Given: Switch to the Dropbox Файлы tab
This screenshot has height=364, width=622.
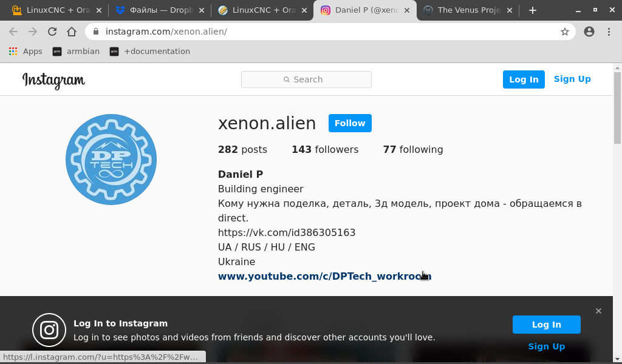Looking at the screenshot, I should click(x=160, y=10).
